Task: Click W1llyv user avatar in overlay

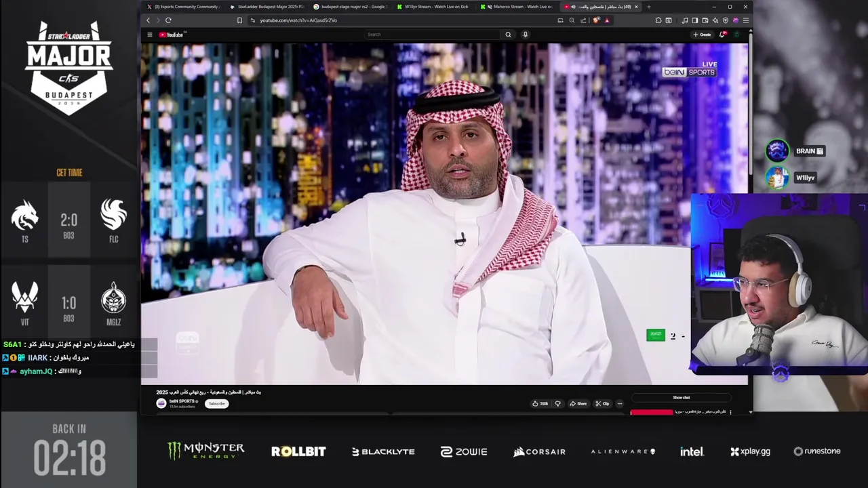Action: 777,177
